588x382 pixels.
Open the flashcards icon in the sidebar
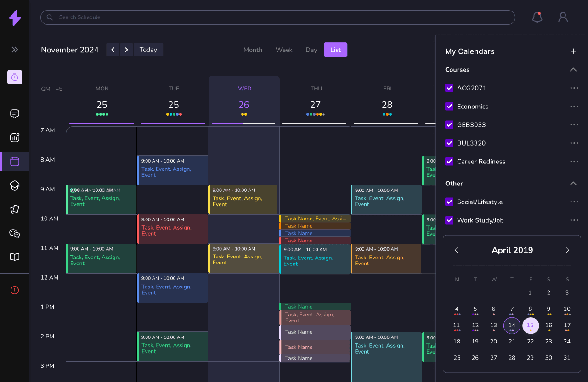pyautogui.click(x=15, y=209)
